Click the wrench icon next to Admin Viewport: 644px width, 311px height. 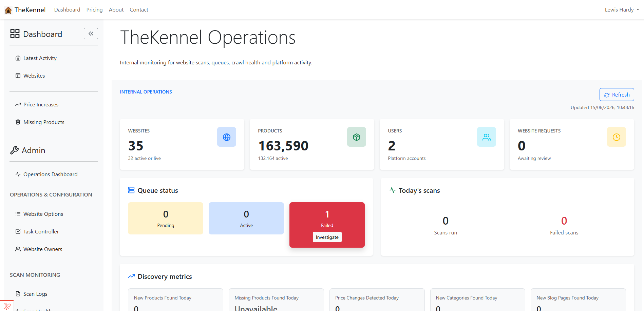(14, 150)
